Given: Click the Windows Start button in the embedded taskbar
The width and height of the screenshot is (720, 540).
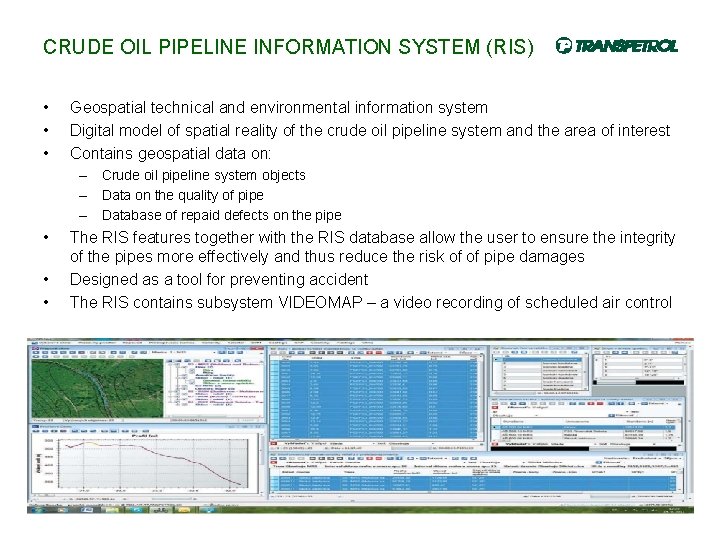Looking at the screenshot, I should tap(37, 510).
